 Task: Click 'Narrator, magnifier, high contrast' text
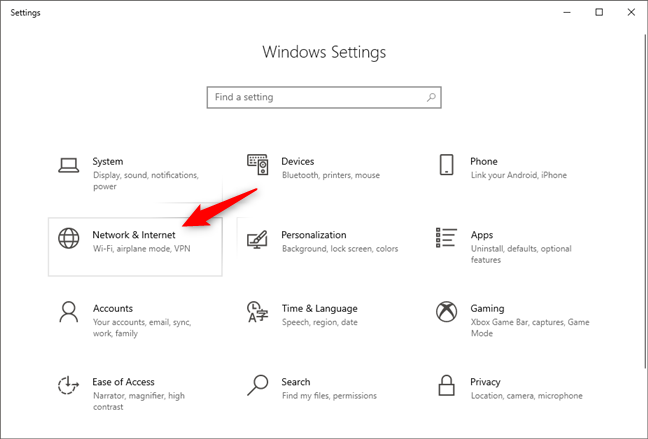[139, 401]
